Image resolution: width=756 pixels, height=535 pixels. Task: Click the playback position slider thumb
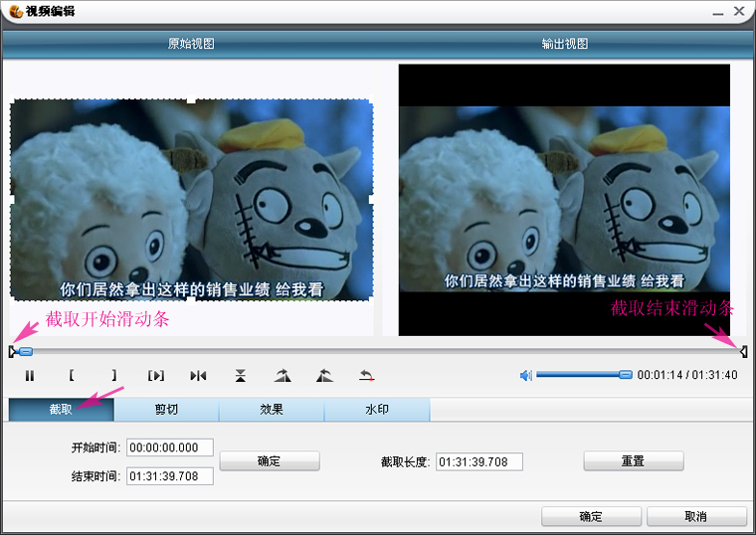tap(26, 351)
